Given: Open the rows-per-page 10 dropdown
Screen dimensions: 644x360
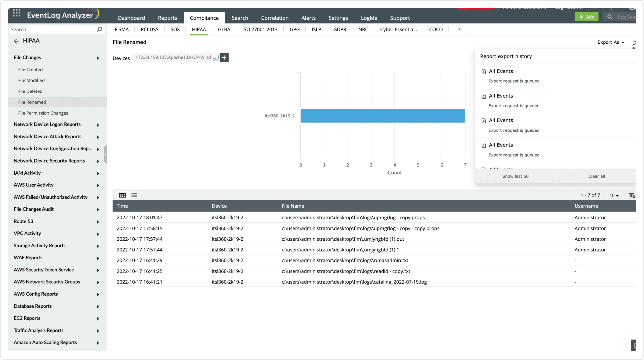Looking at the screenshot, I should point(614,195).
